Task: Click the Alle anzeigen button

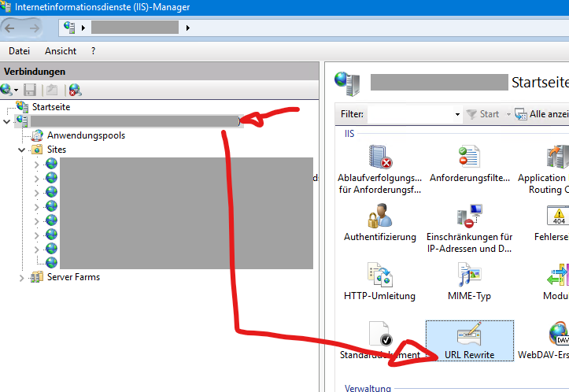Action: click(541, 114)
